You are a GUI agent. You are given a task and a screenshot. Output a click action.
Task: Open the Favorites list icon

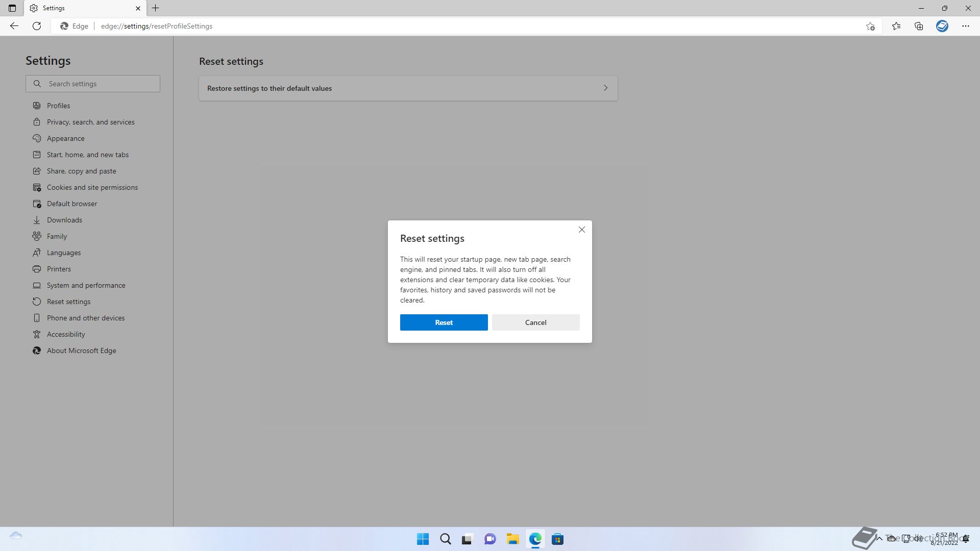[x=896, y=26]
